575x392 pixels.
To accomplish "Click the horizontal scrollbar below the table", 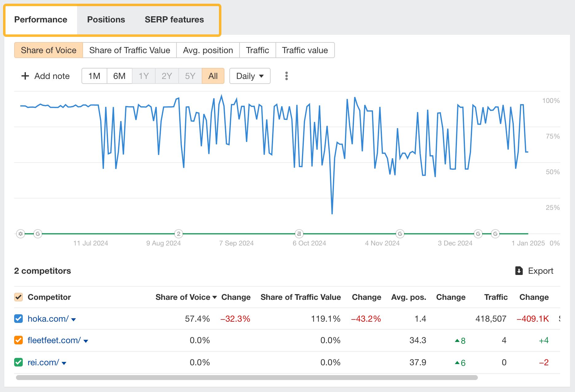I will tap(247, 377).
